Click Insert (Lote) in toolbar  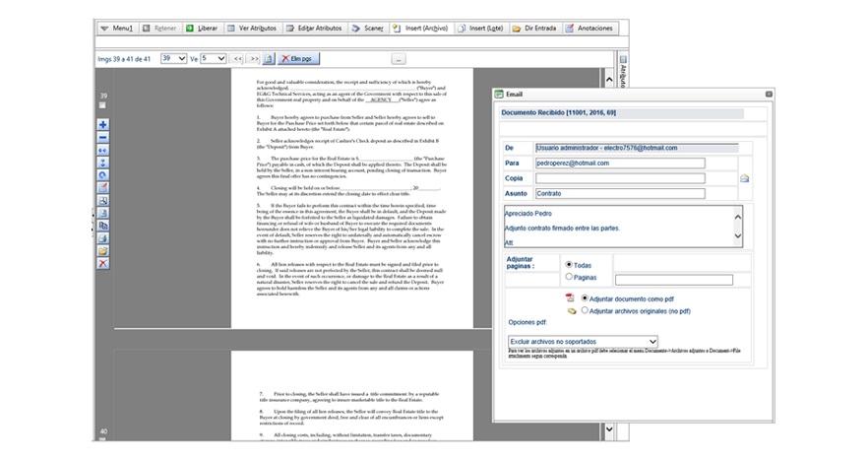[480, 29]
